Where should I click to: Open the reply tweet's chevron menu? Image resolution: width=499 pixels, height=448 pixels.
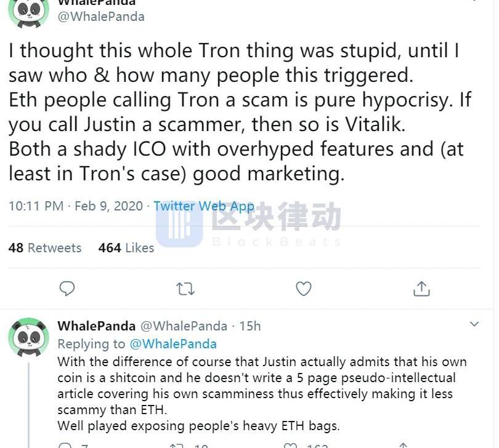[x=474, y=324]
